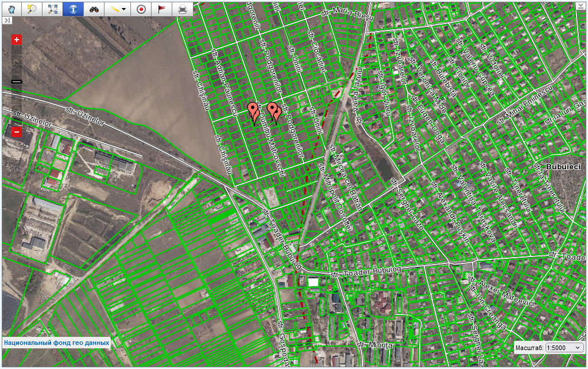Viewport: 588px width, 369px height.
Task: Open the binoculars search tool
Action: (x=94, y=9)
